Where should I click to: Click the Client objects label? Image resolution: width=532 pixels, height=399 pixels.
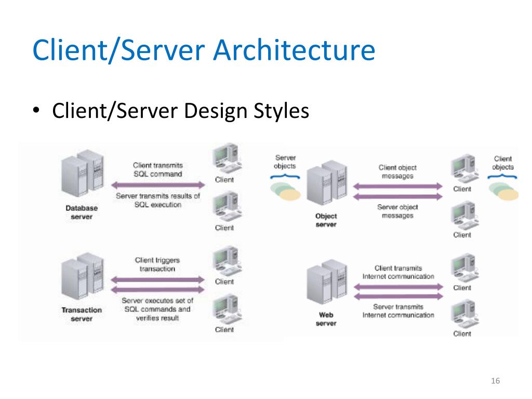tap(503, 163)
